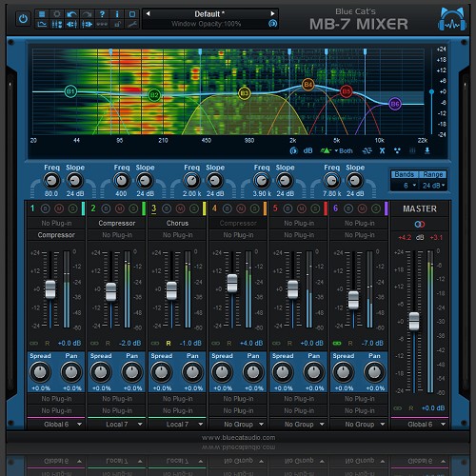Click band 5 first No Plug-in slot
The width and height of the screenshot is (476, 476).
coord(299,224)
